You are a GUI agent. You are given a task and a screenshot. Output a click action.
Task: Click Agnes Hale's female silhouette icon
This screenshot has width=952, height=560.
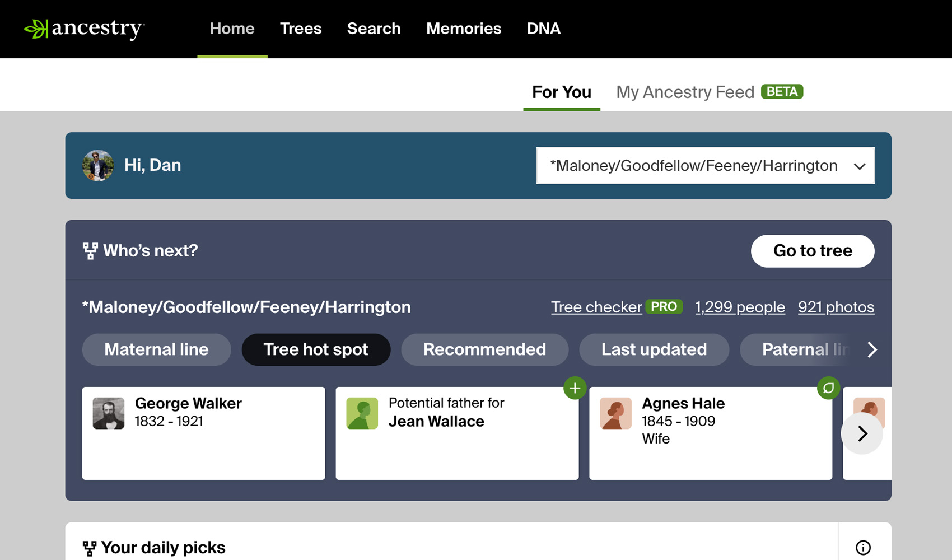point(615,413)
